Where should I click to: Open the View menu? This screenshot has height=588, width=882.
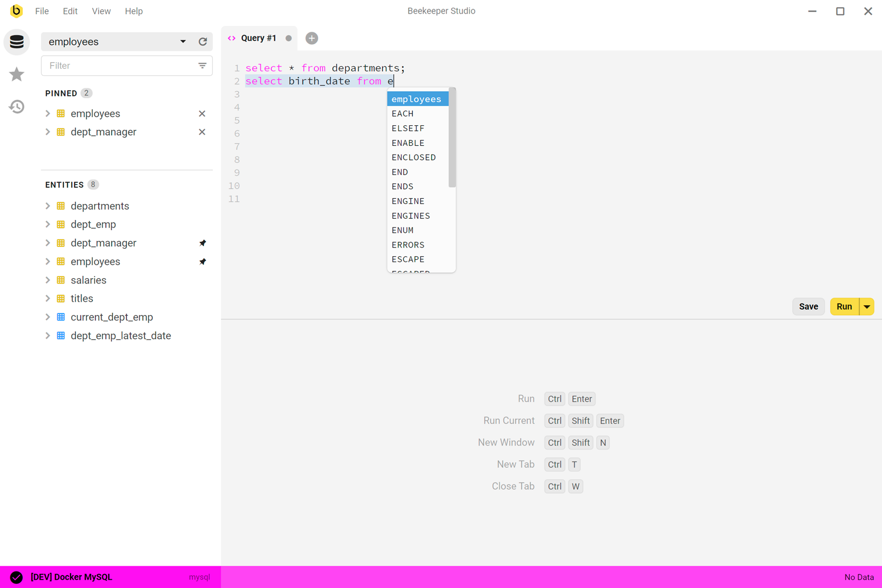[101, 11]
